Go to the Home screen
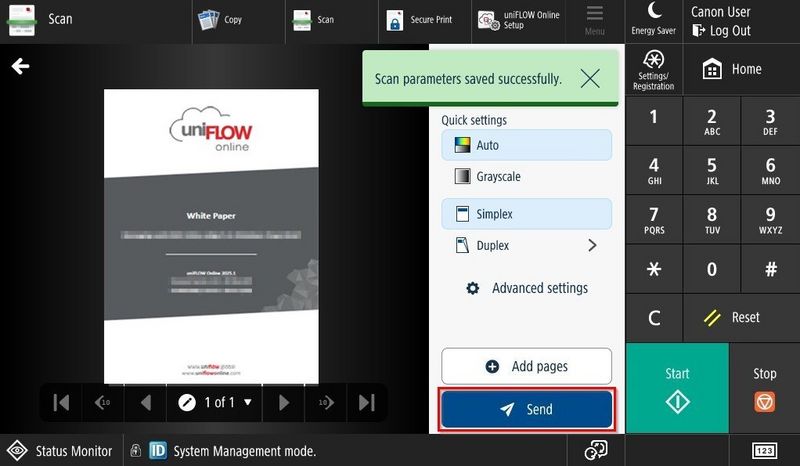The width and height of the screenshot is (800, 466). 733,69
